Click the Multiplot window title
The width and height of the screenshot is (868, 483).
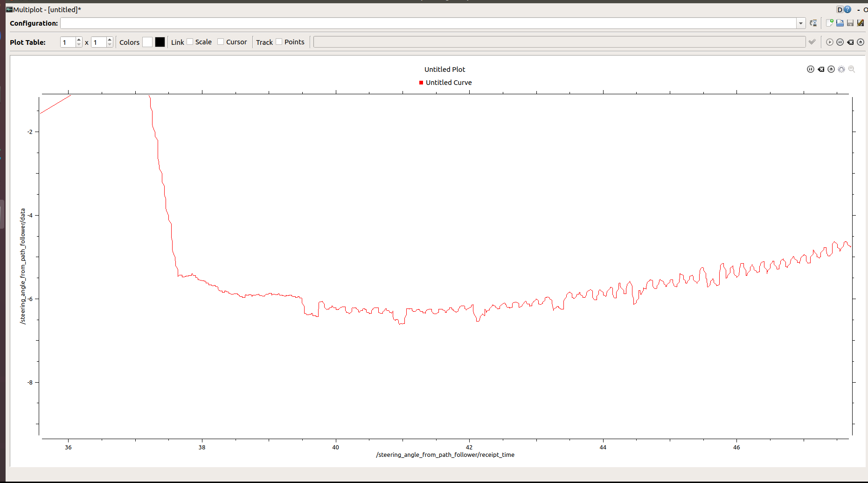pyautogui.click(x=47, y=9)
